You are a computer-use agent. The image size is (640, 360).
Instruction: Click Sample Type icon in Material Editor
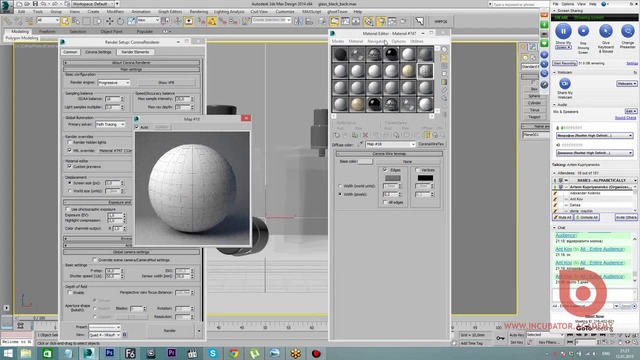point(444,49)
